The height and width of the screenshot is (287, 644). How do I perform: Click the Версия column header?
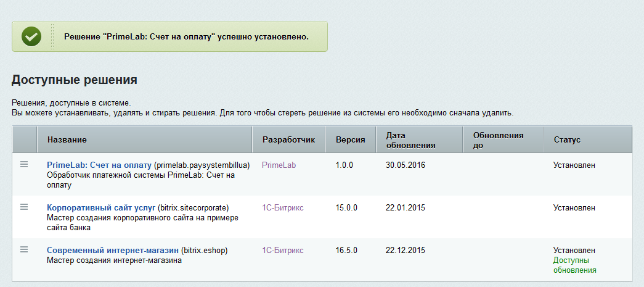pyautogui.click(x=350, y=140)
